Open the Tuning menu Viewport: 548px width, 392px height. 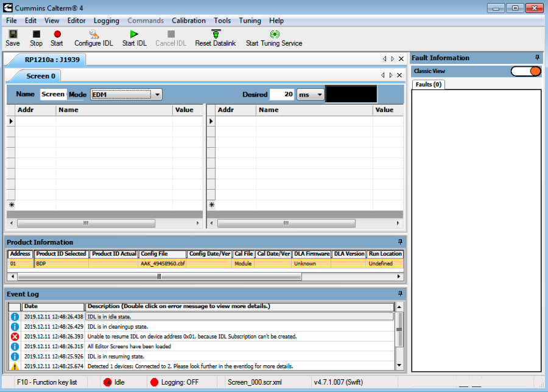click(250, 21)
